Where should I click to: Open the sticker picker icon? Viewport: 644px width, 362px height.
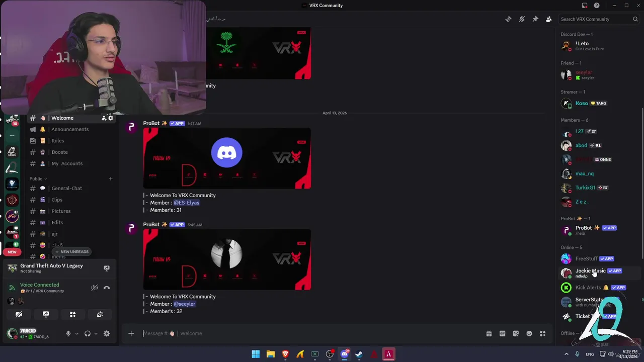[x=516, y=333]
